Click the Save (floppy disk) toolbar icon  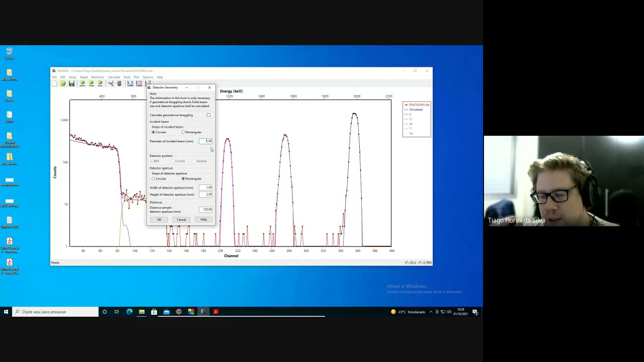(71, 83)
